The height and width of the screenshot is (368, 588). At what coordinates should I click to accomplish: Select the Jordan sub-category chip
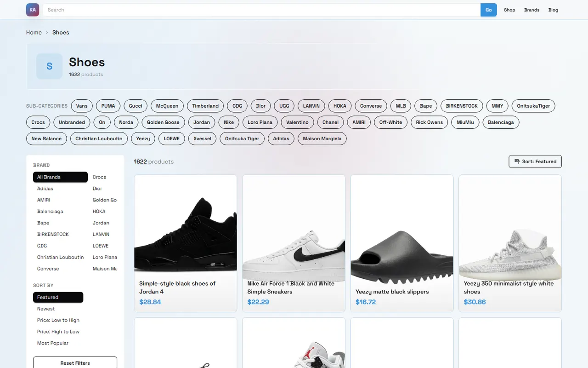(x=202, y=122)
